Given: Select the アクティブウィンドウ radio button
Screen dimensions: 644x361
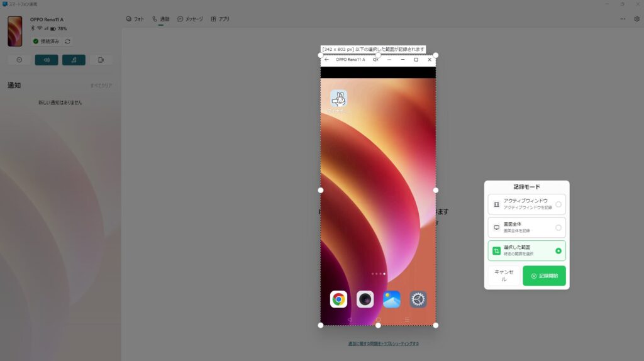Looking at the screenshot, I should click(x=558, y=204).
